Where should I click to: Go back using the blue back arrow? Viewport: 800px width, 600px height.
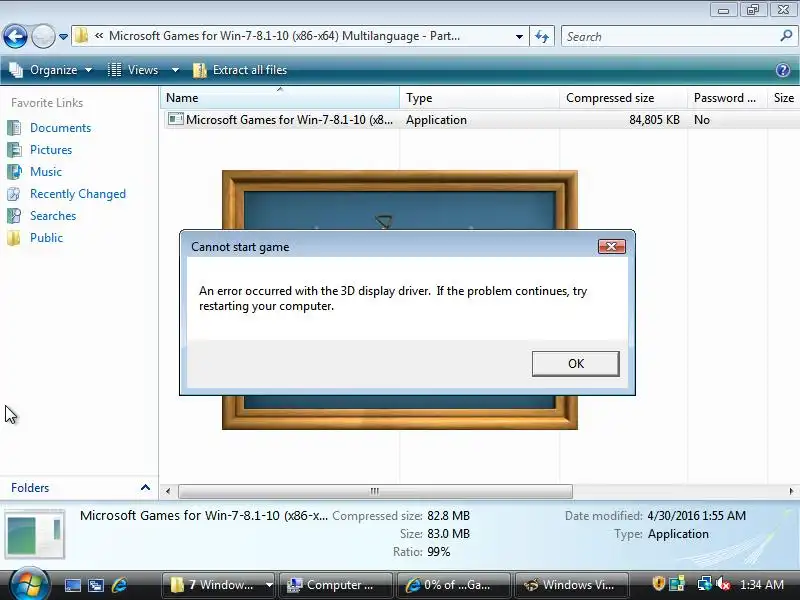point(15,36)
